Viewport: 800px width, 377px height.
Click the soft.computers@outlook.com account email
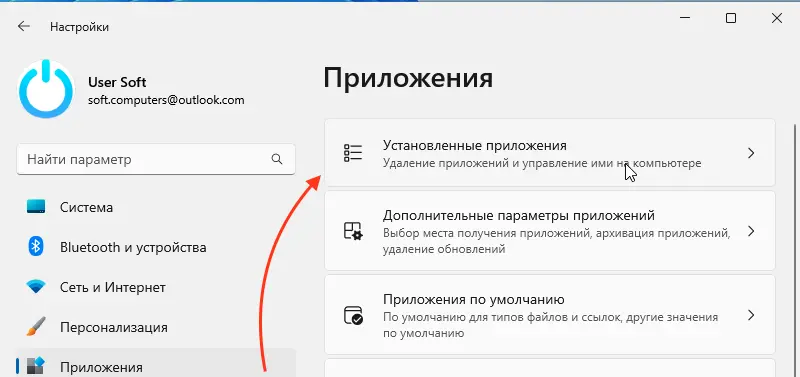point(166,100)
